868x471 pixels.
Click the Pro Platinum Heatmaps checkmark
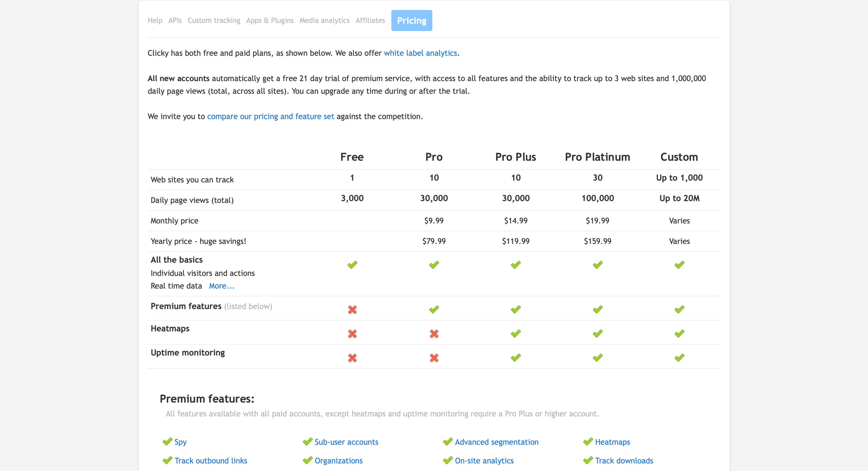click(598, 333)
